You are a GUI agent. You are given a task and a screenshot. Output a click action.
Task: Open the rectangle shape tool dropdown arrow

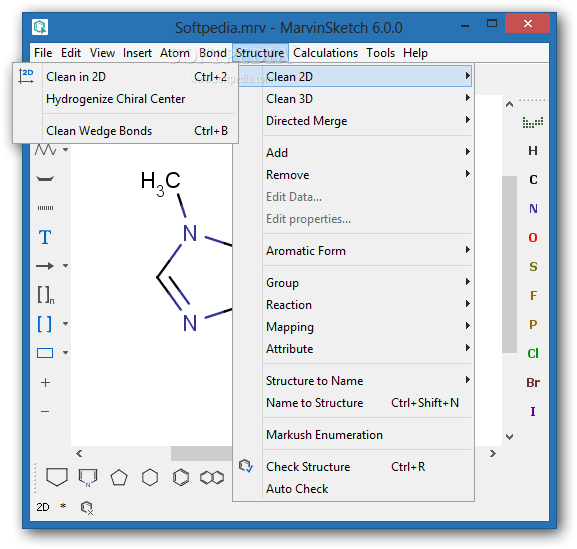pos(66,353)
